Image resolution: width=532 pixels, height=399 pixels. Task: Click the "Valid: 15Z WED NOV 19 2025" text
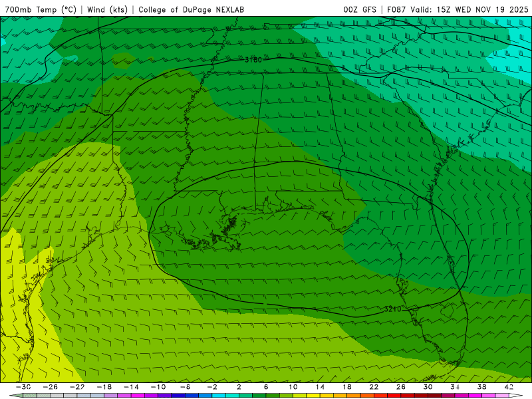tap(469, 9)
